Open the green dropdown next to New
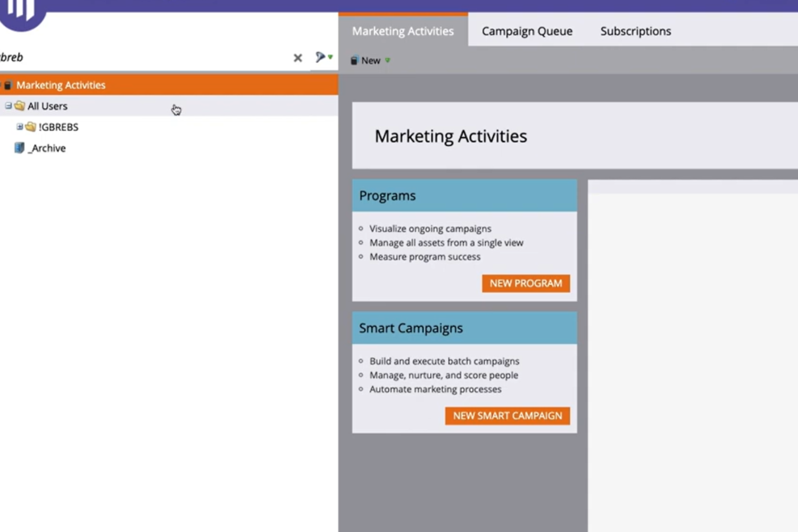The height and width of the screenshot is (532, 798). 387,61
